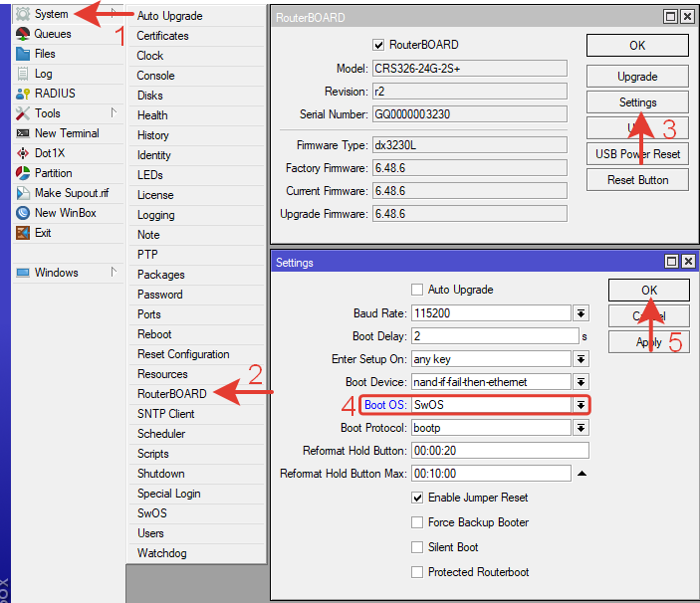Toggle the RouterBOARD checkbox
Screen dimensions: 700x603
(x=378, y=45)
